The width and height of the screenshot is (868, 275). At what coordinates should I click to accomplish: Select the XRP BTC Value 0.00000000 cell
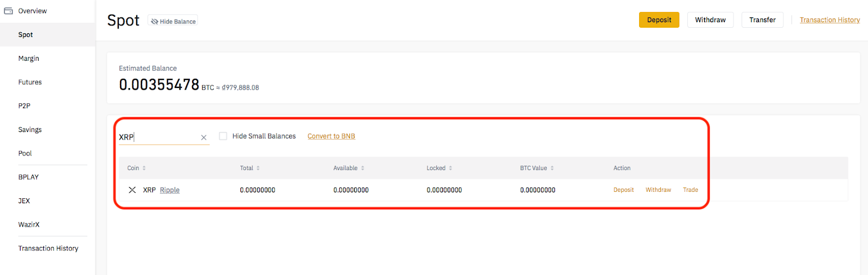538,190
